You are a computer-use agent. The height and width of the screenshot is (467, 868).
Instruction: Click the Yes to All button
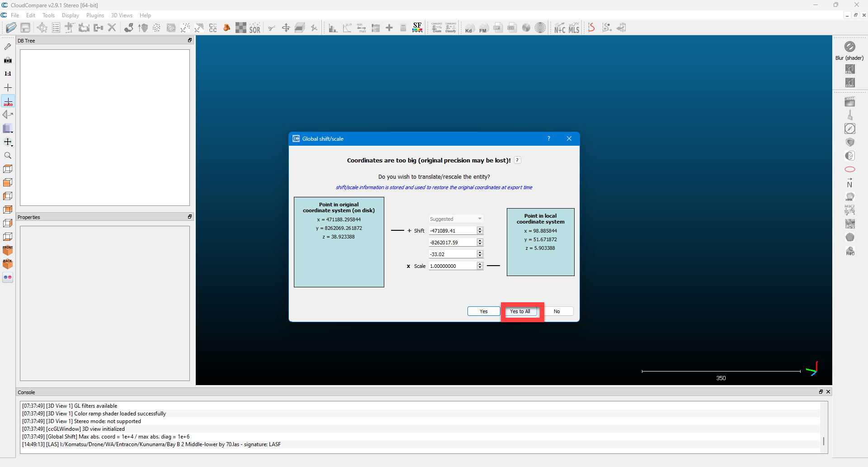pos(520,311)
